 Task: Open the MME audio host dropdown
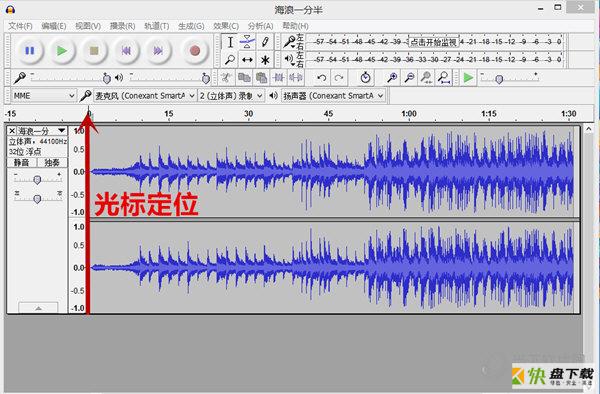(x=43, y=96)
